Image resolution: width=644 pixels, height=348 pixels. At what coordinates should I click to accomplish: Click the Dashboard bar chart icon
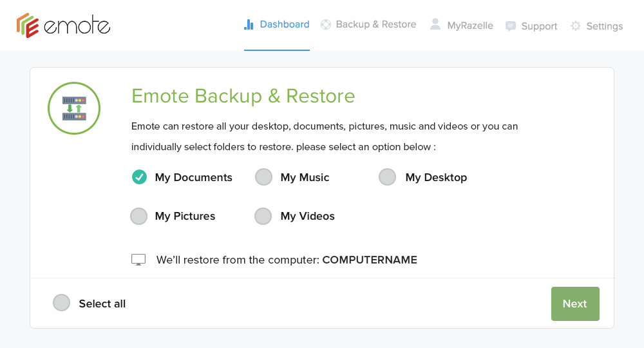click(x=249, y=24)
